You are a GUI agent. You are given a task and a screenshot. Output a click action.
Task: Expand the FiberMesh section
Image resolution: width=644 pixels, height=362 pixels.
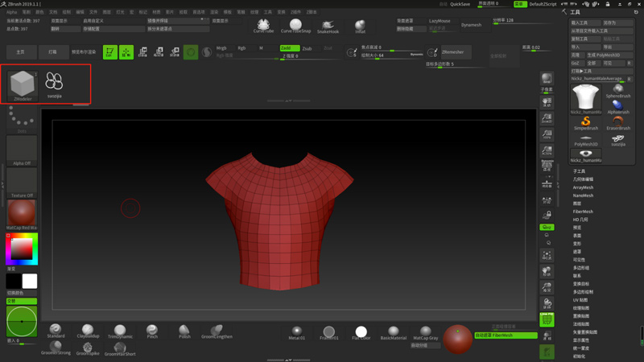(583, 212)
